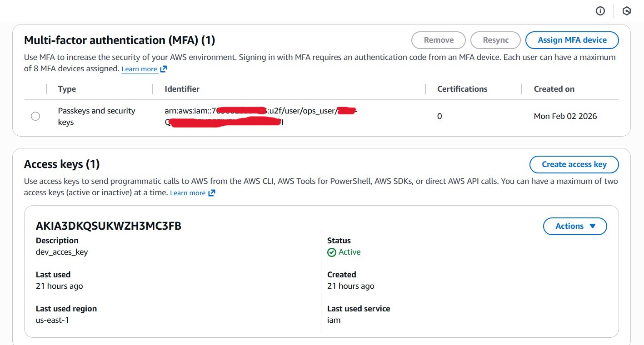Click the info icon in top-right corner

click(x=600, y=11)
